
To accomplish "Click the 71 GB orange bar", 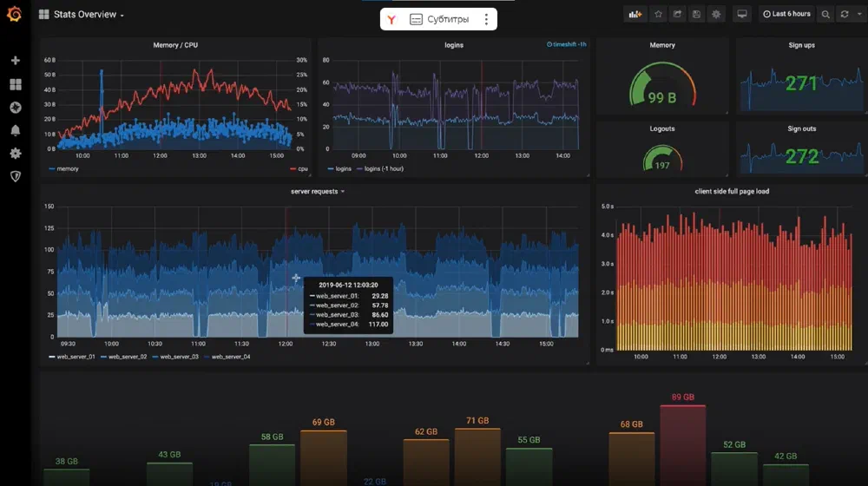I will (477, 456).
